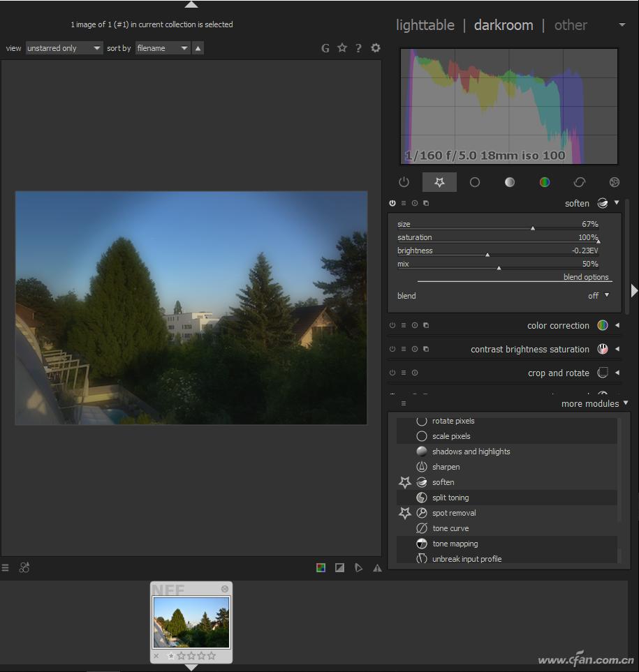Viewport: 639px width, 672px height.
Task: Reject the filmstrip image with the x
Action: click(x=156, y=656)
